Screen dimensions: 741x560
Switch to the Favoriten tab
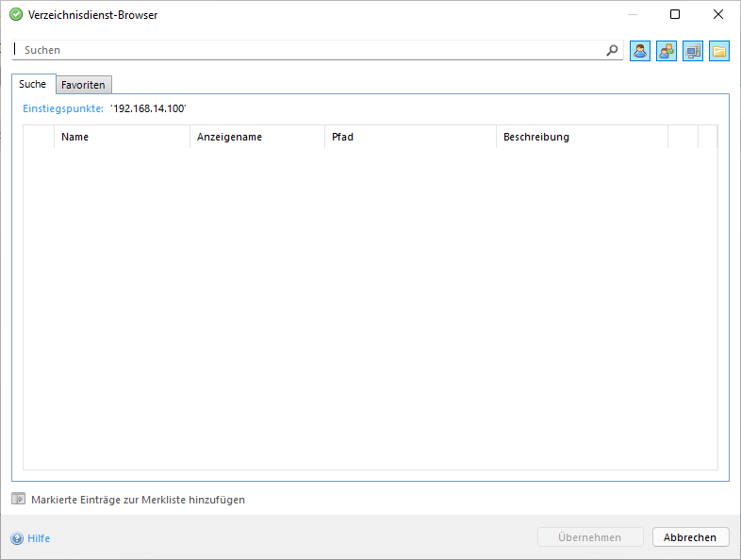point(83,85)
